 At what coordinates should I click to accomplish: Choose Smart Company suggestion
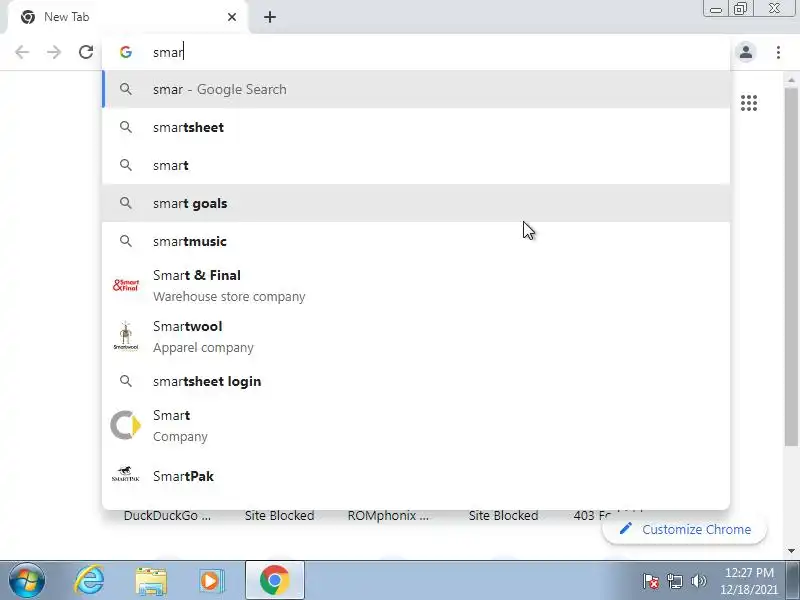(x=416, y=426)
